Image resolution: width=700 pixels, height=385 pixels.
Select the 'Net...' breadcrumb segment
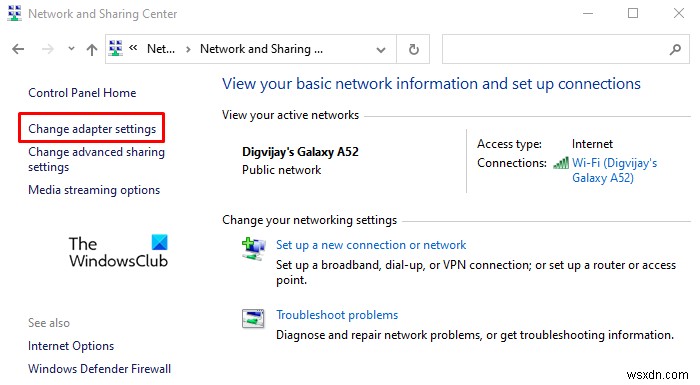[161, 49]
